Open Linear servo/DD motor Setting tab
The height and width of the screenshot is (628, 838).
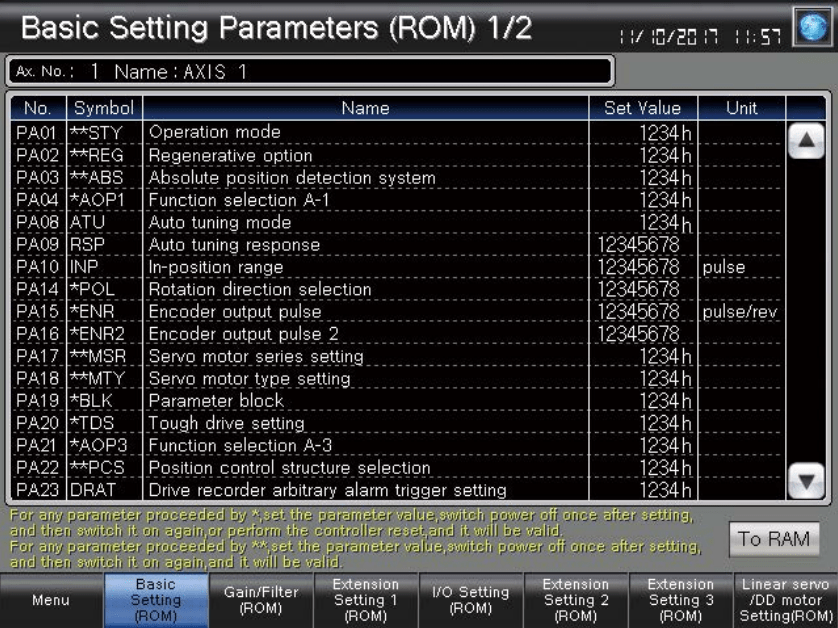[x=786, y=601]
